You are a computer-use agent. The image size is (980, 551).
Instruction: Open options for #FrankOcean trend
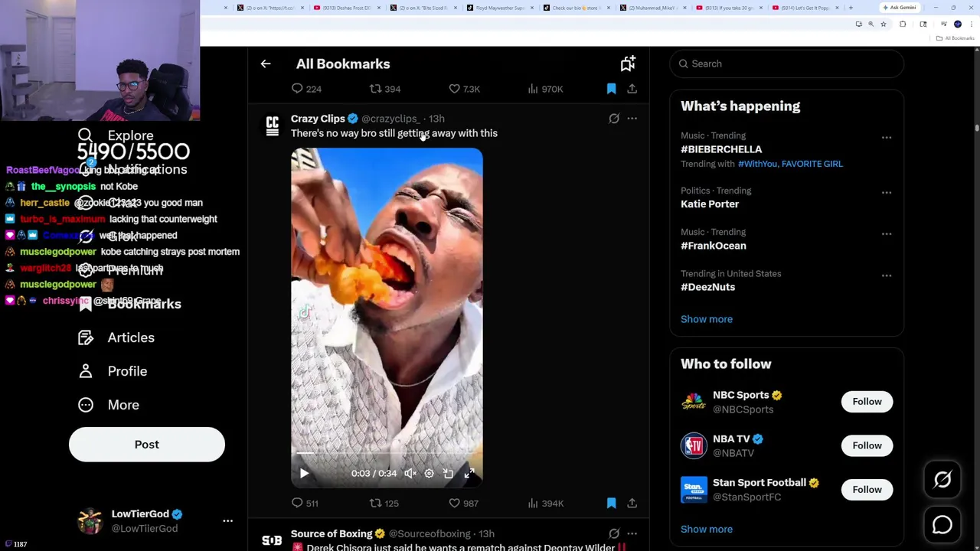coord(887,234)
